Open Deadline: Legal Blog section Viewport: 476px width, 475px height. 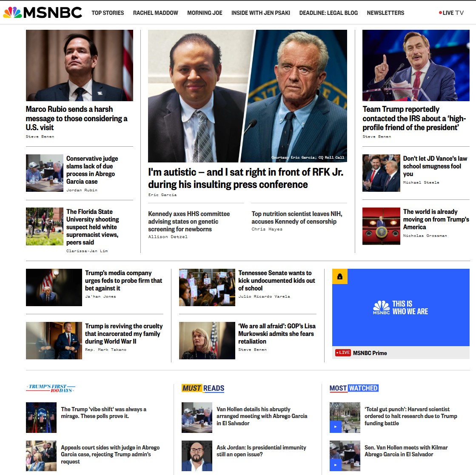328,13
